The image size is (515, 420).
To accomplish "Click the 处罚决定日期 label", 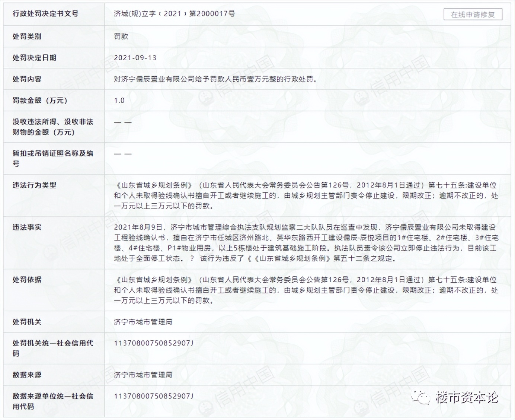I will point(34,58).
